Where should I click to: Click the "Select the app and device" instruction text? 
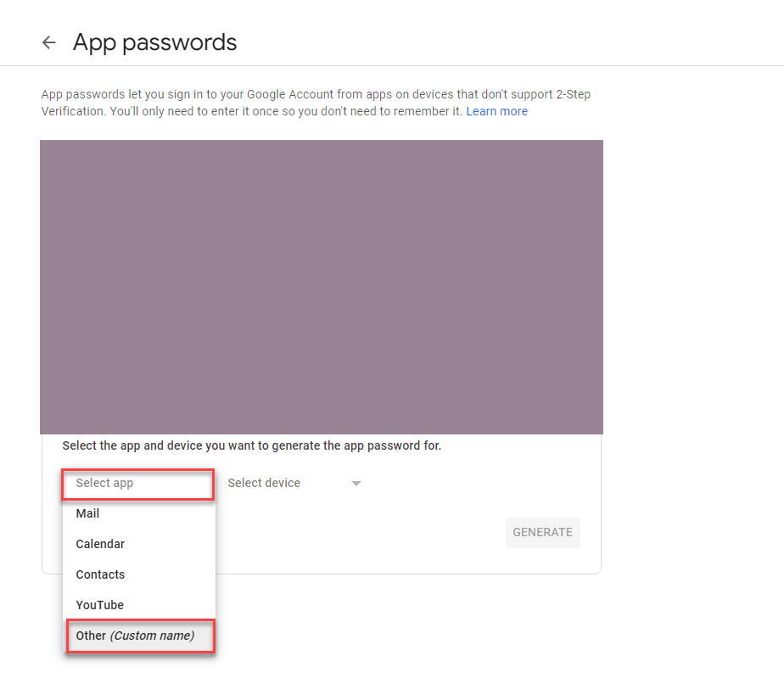(x=252, y=445)
